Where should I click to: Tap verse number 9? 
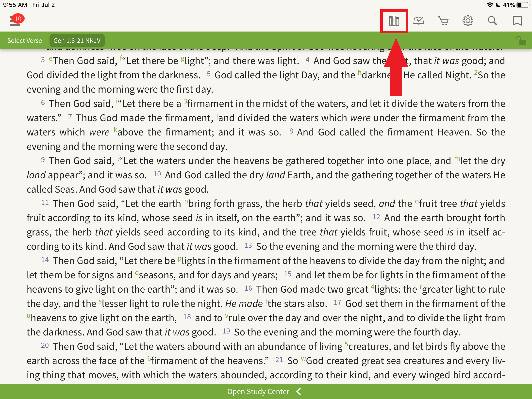click(x=43, y=160)
